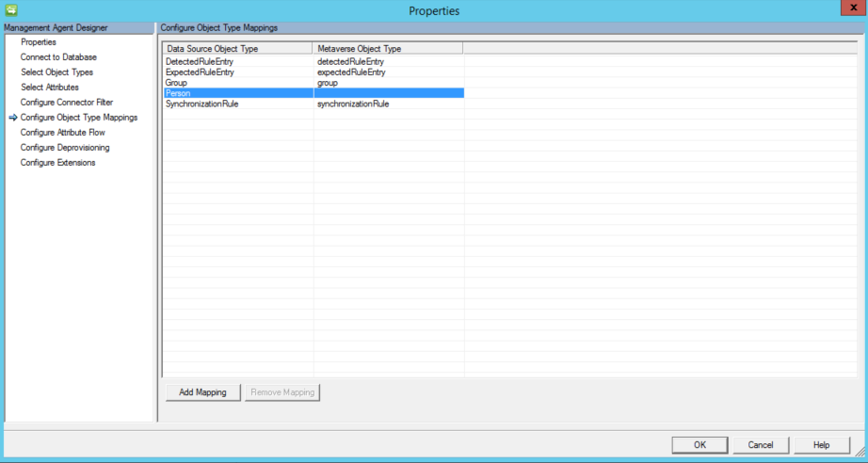868x463 pixels.
Task: Open Select Object Types page
Action: coord(57,72)
